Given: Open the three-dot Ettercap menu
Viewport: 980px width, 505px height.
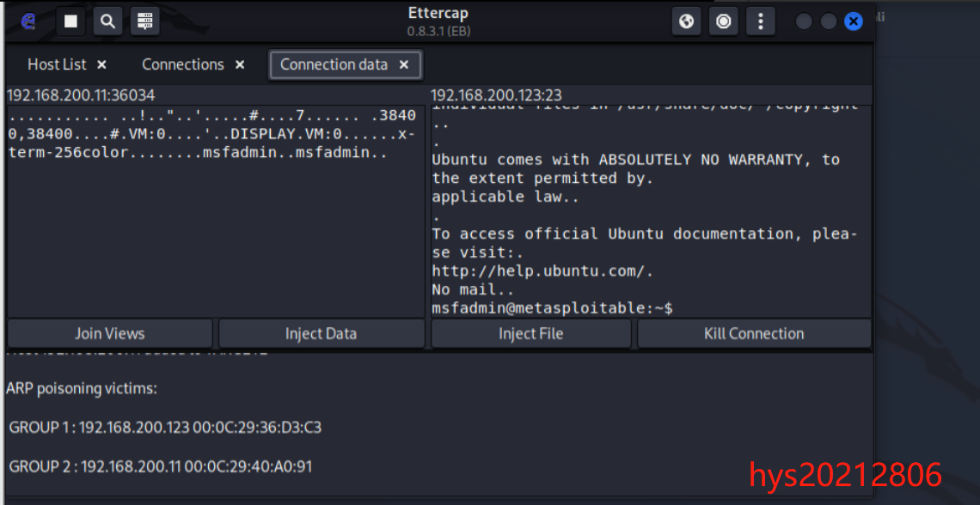Looking at the screenshot, I should point(761,21).
